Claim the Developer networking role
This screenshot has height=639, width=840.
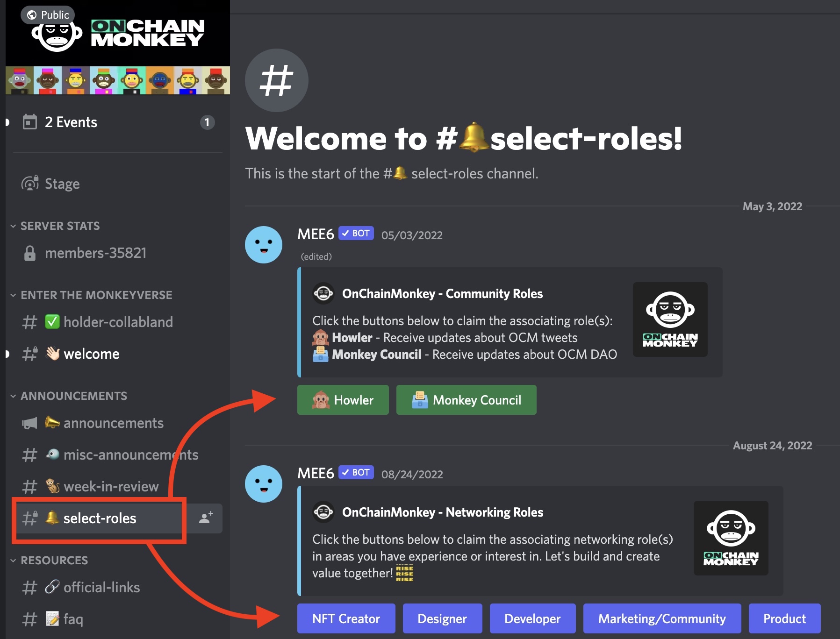pos(533,618)
